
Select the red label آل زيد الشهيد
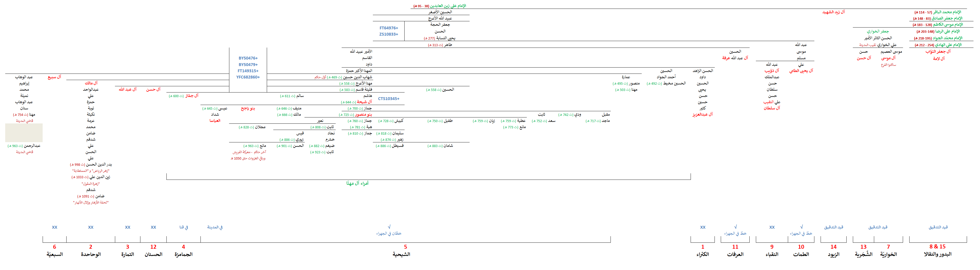833,12
